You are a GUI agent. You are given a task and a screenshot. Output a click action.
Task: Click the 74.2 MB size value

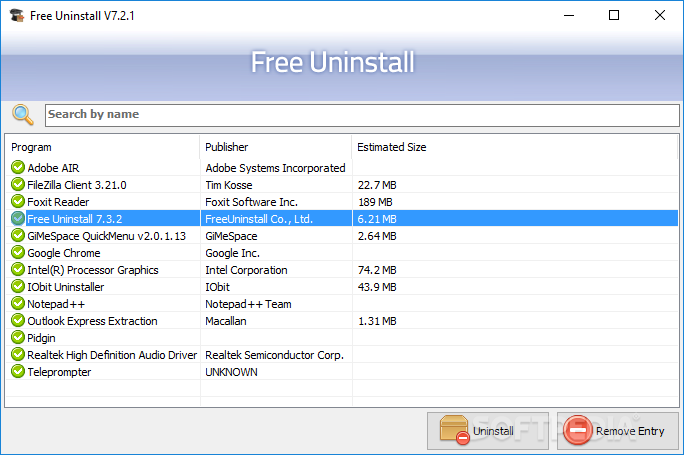[x=377, y=270]
